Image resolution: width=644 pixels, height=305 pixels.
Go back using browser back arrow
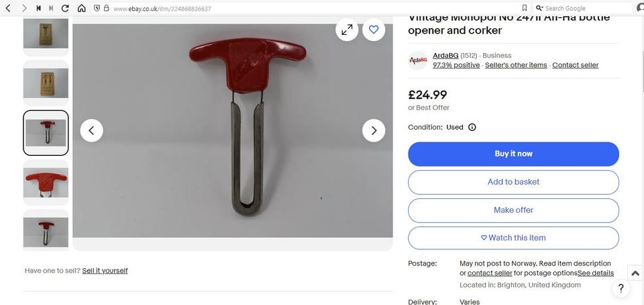(8, 8)
